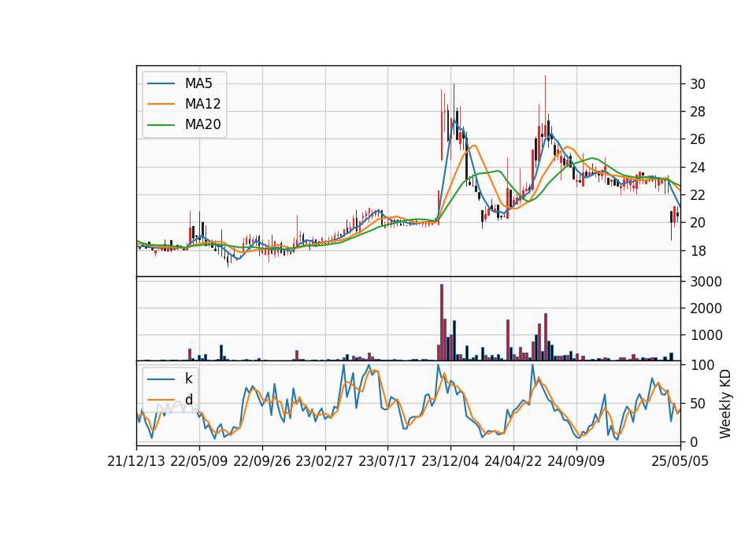Click the KD axis value 0
Screen dimensions: 756x543
click(x=694, y=441)
